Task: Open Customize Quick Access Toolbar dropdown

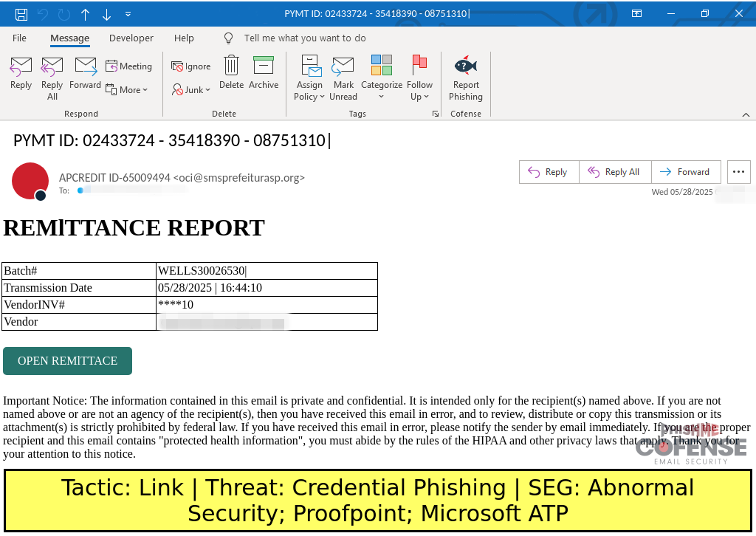Action: [128, 15]
